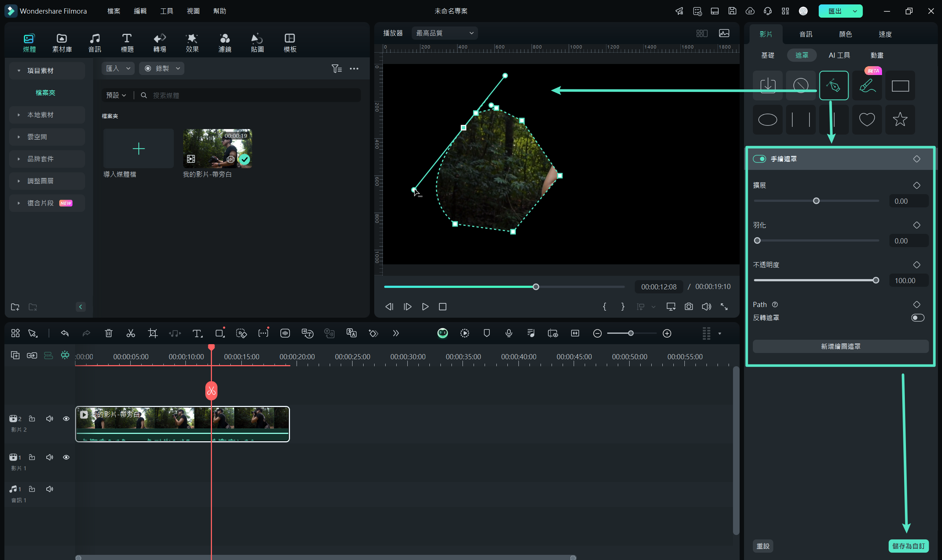Select the rectangle mask shape
The width and height of the screenshot is (942, 560).
[x=901, y=85]
